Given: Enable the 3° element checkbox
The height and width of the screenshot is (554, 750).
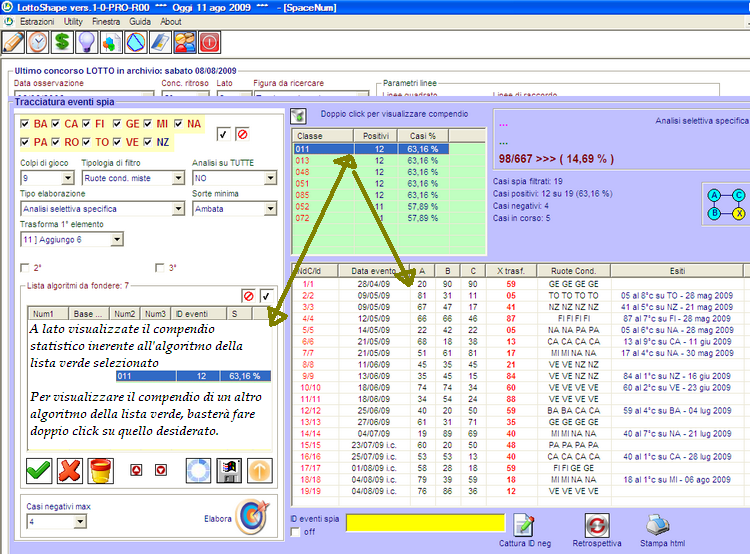Looking at the screenshot, I should tap(160, 267).
